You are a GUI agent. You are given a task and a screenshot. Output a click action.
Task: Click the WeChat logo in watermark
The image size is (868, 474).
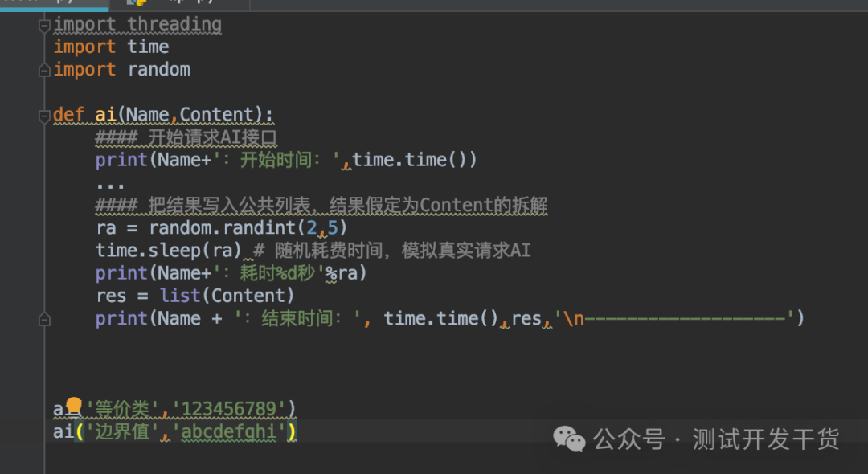point(569,439)
